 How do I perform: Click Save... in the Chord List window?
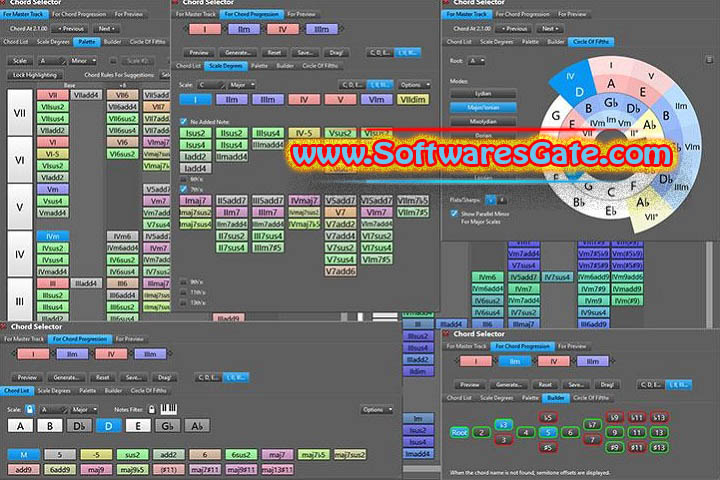[133, 378]
